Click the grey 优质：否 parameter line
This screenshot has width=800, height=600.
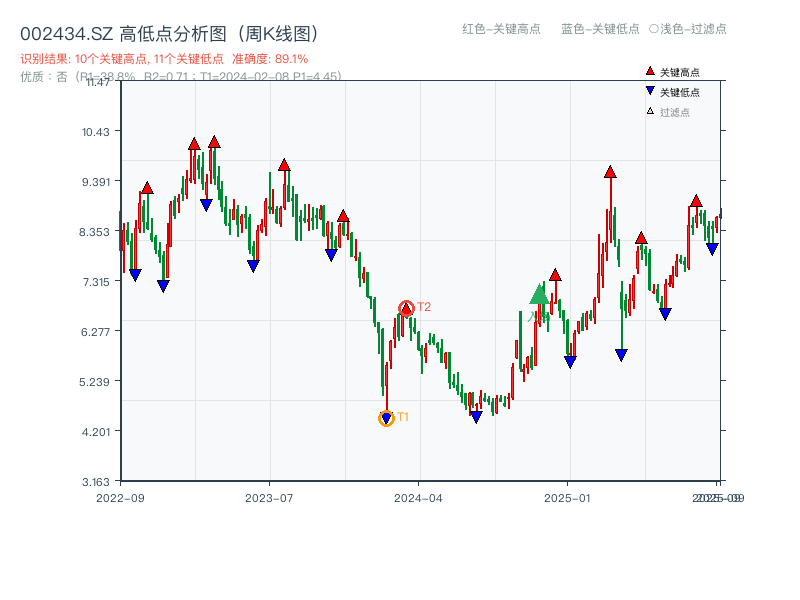181,77
